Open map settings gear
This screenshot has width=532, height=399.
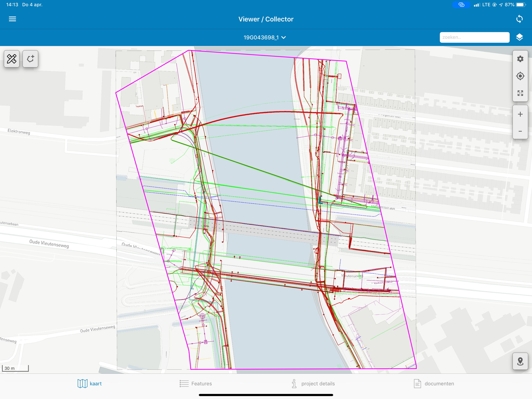[x=520, y=59]
